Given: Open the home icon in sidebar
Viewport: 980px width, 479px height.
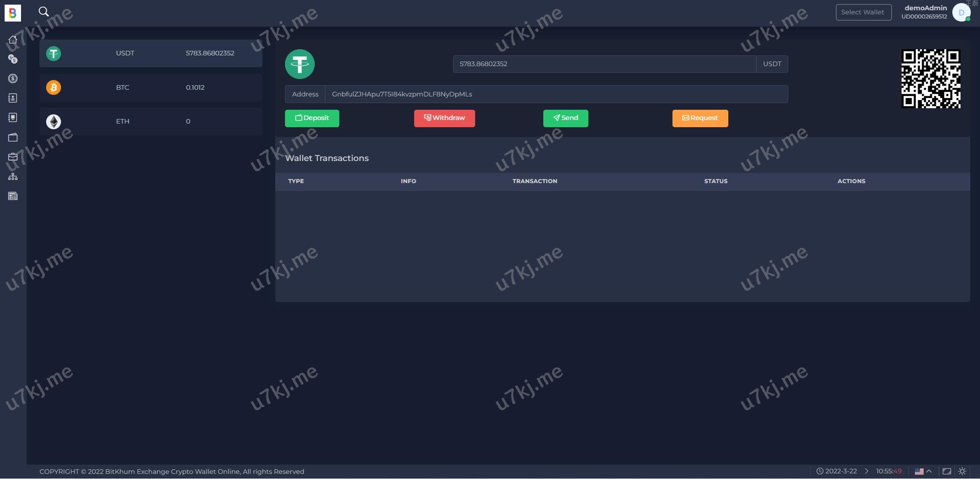Looking at the screenshot, I should (x=13, y=39).
